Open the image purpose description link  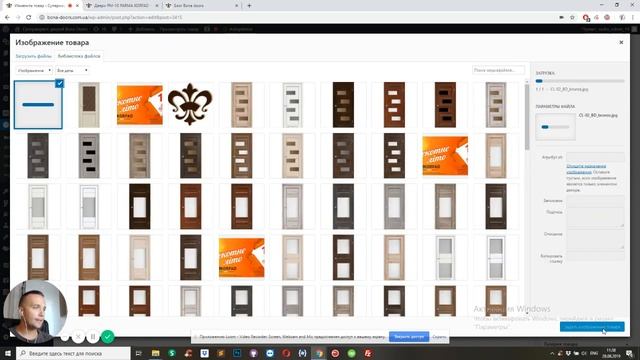click(586, 169)
